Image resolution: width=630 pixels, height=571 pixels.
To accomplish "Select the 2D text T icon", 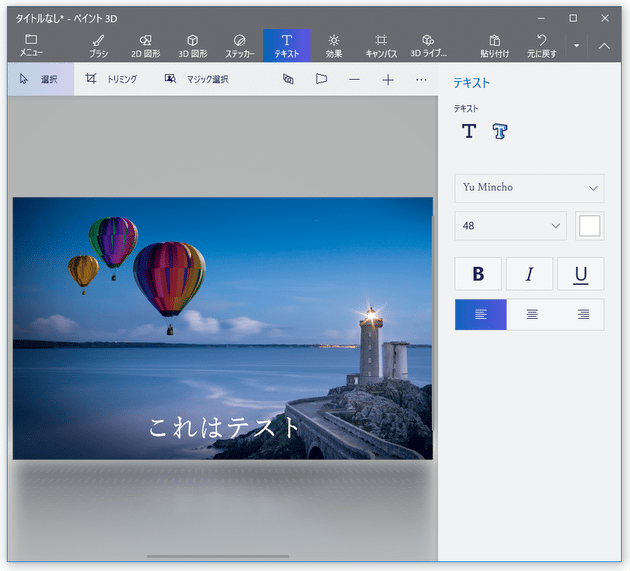I will (469, 131).
